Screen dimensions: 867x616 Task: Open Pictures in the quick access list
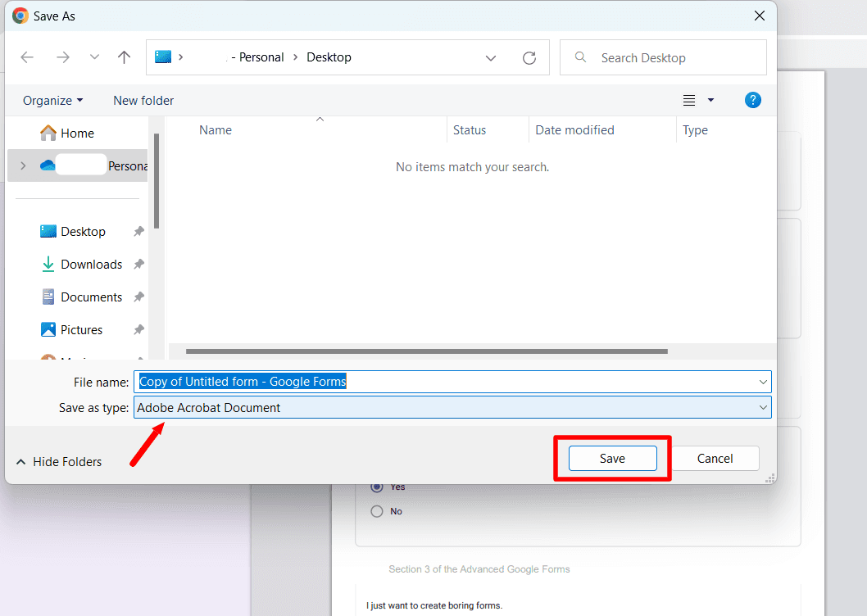click(x=81, y=330)
